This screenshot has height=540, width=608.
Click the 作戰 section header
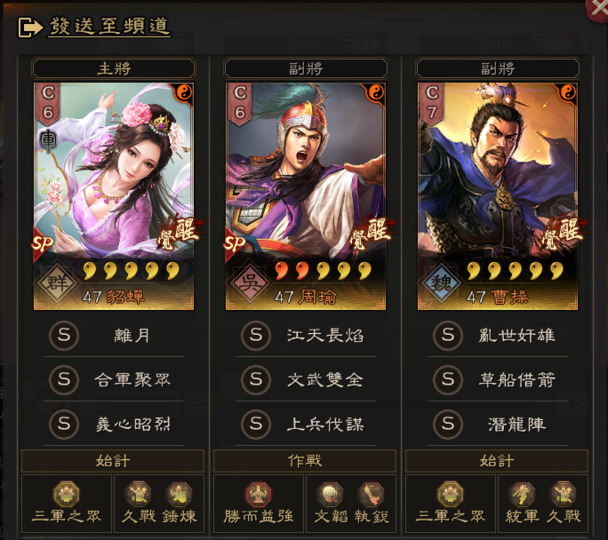coord(305,461)
